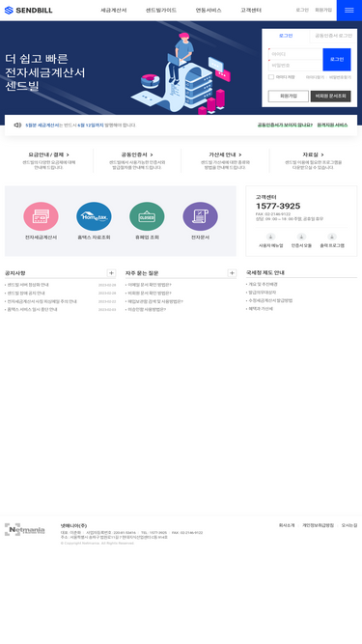
Task: Open FAQ 이메일 문서 확인 방법은?
Action: (150, 285)
